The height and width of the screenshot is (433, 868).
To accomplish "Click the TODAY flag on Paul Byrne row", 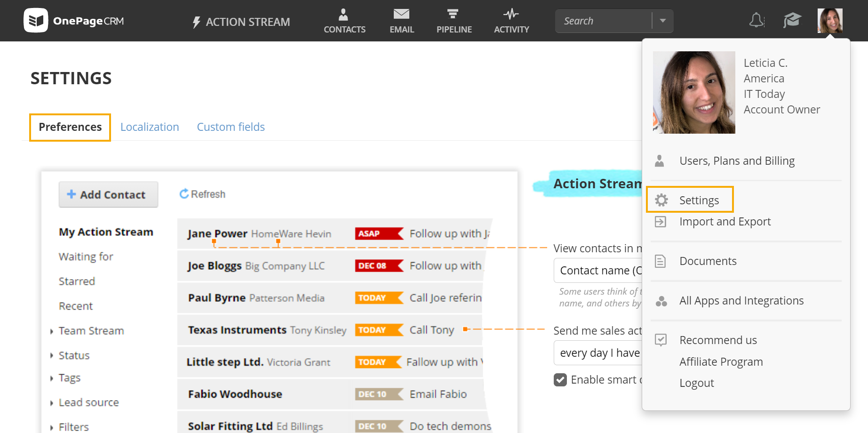I will coord(379,297).
